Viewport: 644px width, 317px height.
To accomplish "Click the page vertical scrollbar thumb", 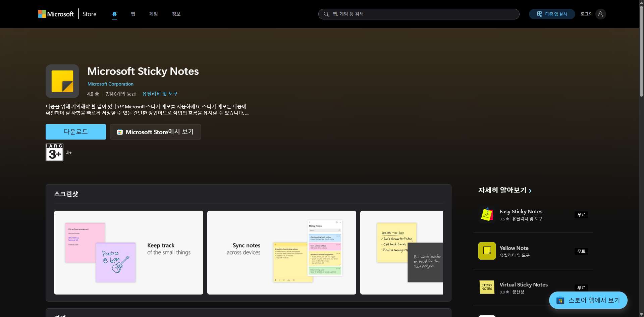I will (641, 51).
